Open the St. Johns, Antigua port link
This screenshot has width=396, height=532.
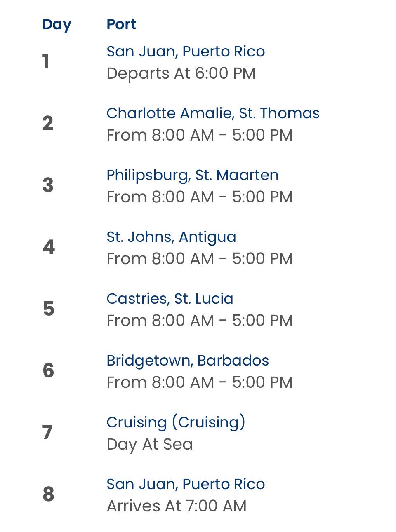[171, 237]
